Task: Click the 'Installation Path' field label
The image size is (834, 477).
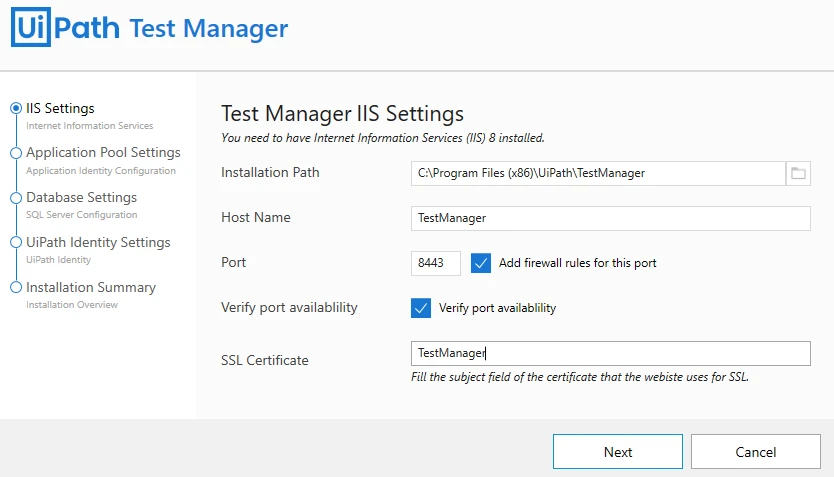Action: click(x=270, y=173)
